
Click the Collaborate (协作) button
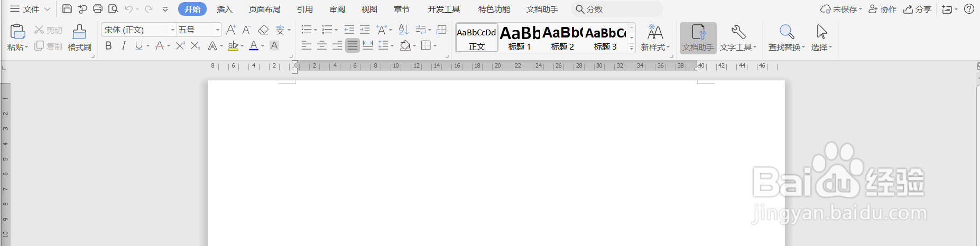point(883,9)
